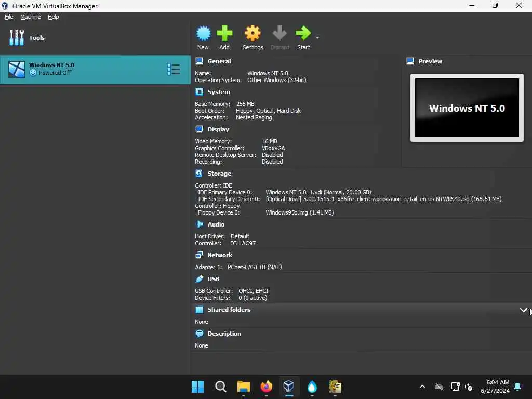This screenshot has height=399, width=532.
Task: Click 'PCnet-FAST III (NAT)' adapter value
Action: (255, 267)
